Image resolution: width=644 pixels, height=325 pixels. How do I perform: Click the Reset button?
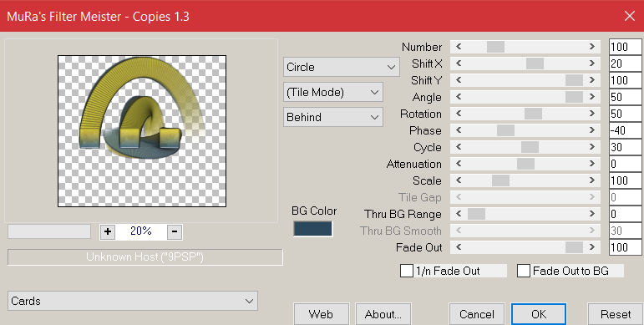click(616, 314)
